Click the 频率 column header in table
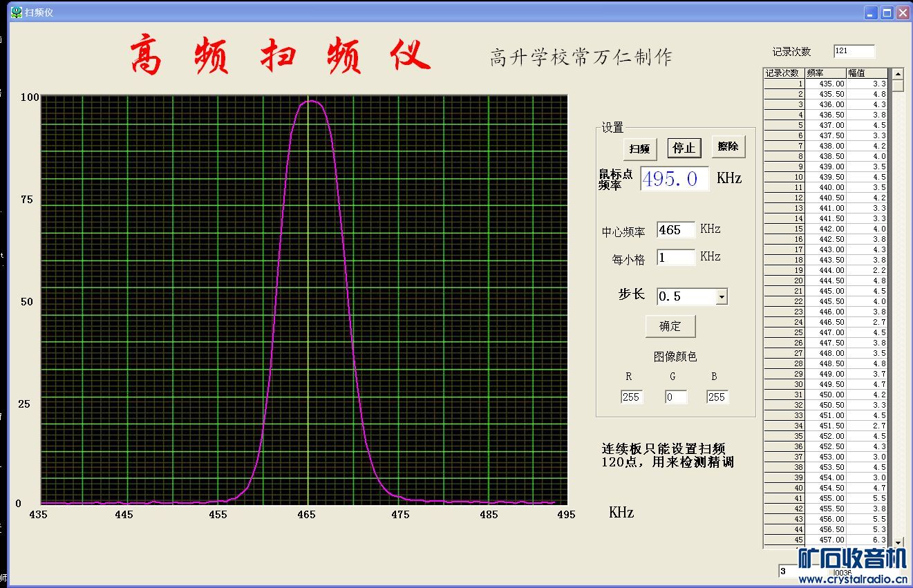Viewport: 913px width, 588px height. click(825, 73)
